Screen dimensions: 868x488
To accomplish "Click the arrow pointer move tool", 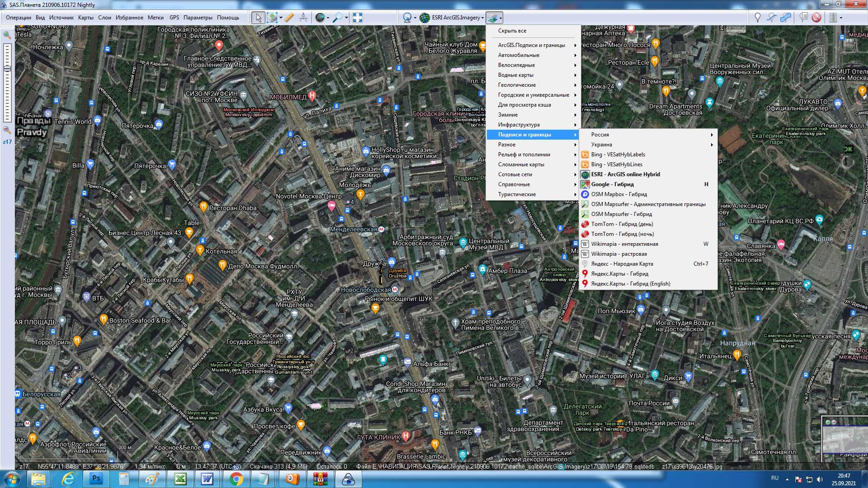I will [x=258, y=18].
